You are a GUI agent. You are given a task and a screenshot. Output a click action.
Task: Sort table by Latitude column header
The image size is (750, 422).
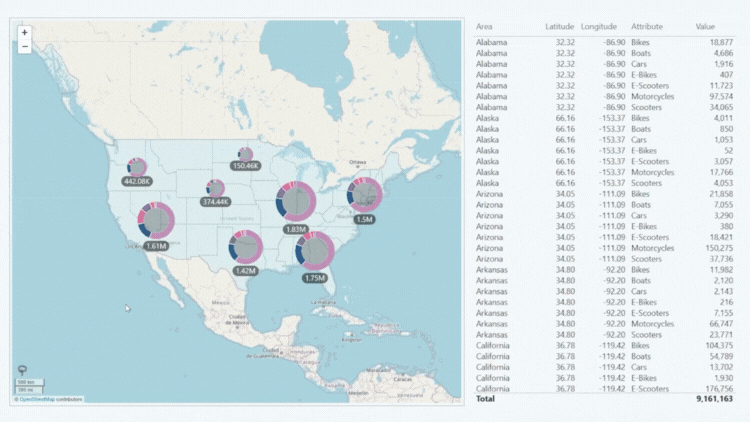click(x=560, y=27)
